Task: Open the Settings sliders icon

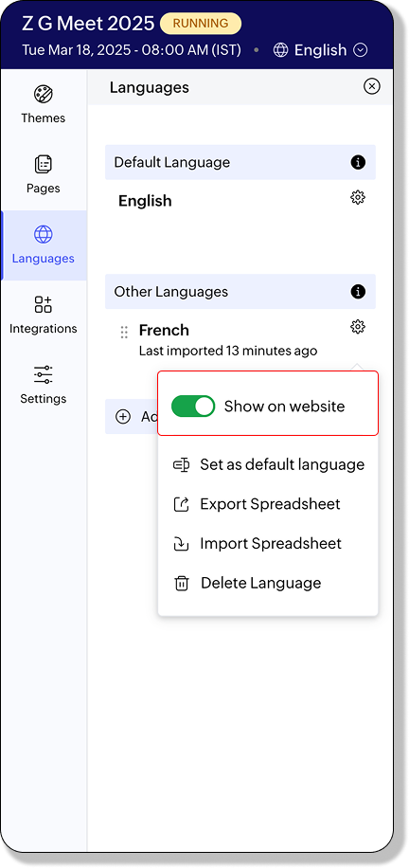Action: pyautogui.click(x=44, y=374)
